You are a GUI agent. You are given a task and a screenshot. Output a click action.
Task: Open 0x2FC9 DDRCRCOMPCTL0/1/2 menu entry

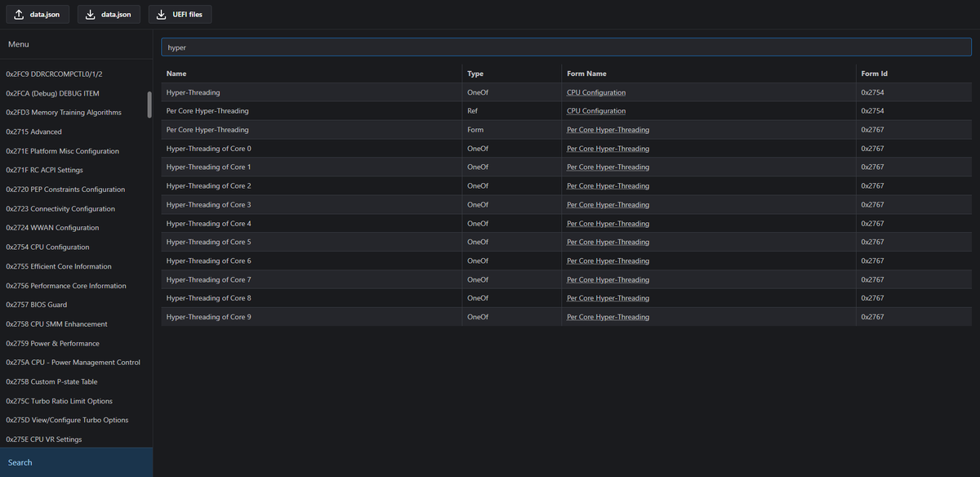click(x=54, y=74)
